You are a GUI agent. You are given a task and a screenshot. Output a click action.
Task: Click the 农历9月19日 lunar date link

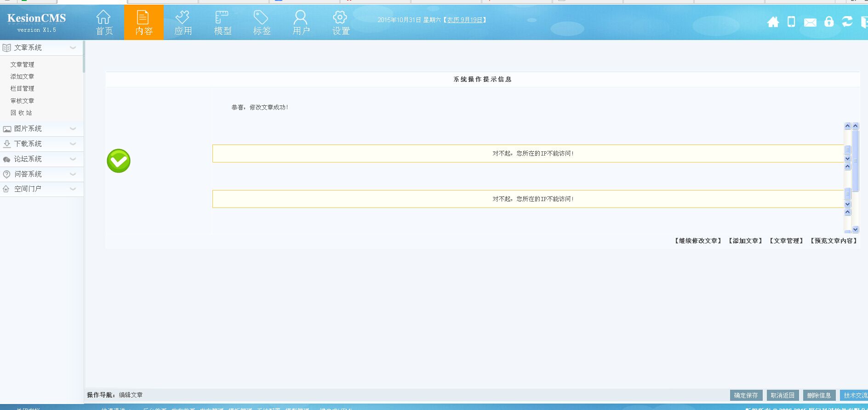click(465, 20)
